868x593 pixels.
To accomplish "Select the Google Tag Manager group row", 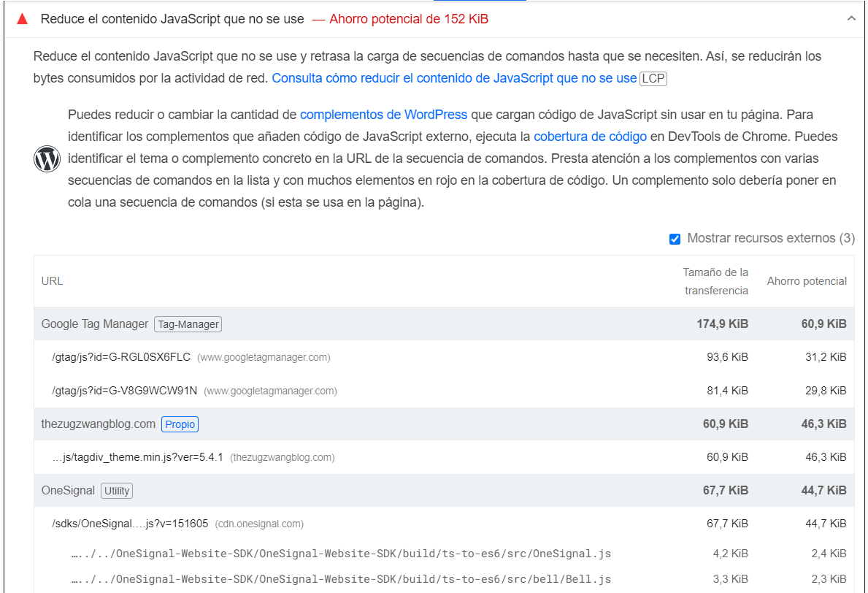I will pyautogui.click(x=444, y=324).
